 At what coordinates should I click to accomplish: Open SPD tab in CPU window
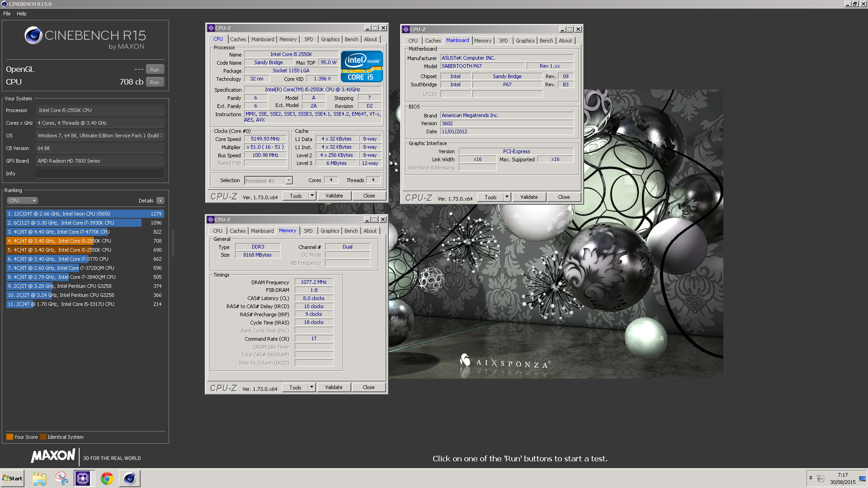coord(309,39)
